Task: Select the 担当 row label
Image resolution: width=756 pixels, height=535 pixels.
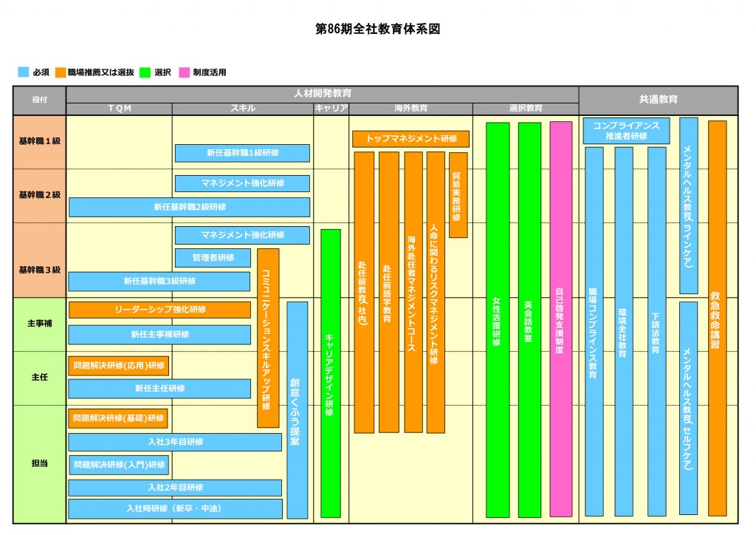Action: (40, 463)
